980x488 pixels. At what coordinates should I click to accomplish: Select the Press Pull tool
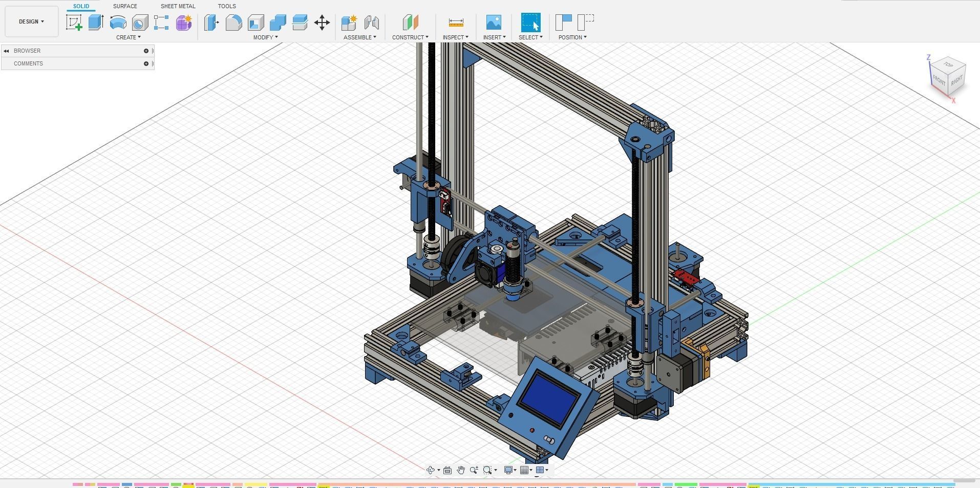click(x=211, y=23)
